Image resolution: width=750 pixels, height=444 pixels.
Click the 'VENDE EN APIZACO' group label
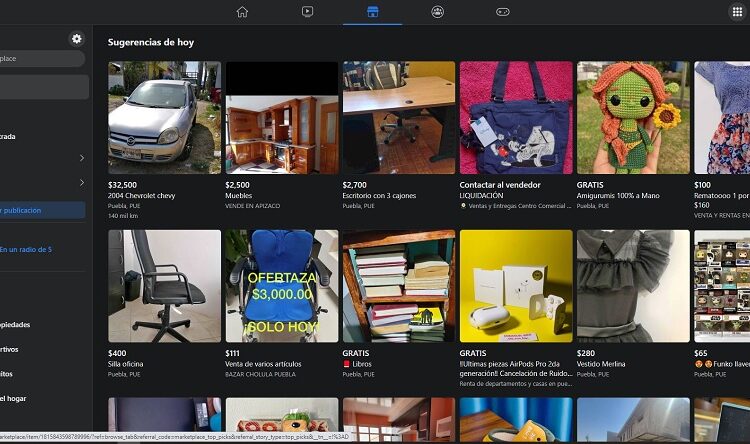(x=253, y=206)
